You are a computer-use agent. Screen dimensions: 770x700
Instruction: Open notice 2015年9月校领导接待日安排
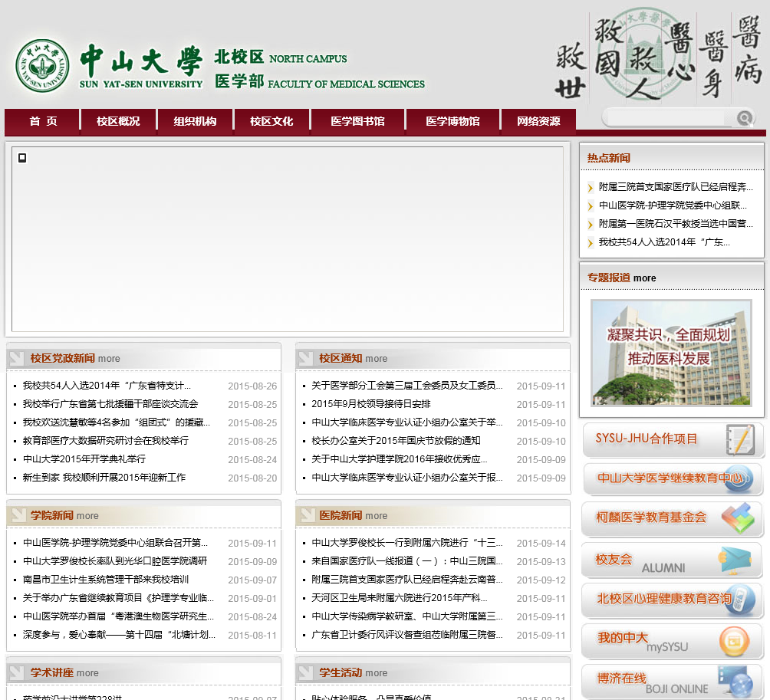370,404
